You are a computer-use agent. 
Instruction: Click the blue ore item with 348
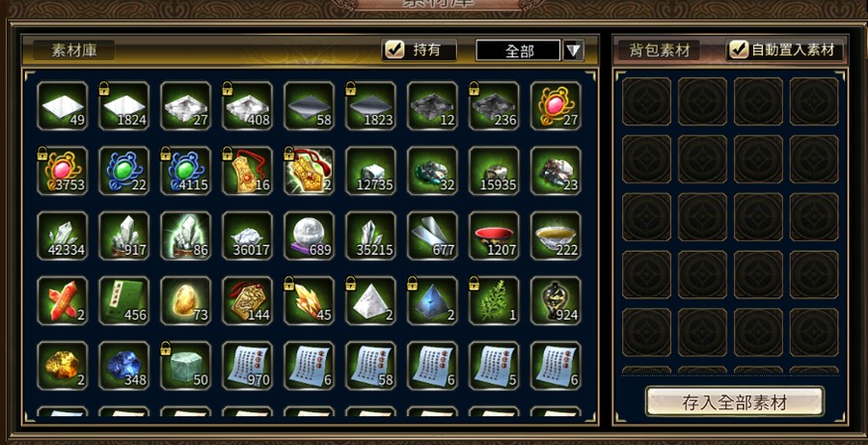(124, 365)
